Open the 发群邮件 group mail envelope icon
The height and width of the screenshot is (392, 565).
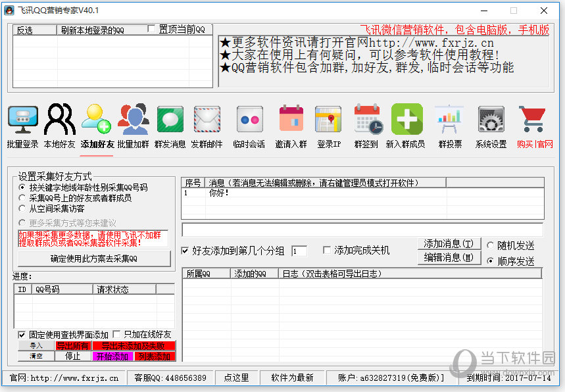[x=207, y=119]
